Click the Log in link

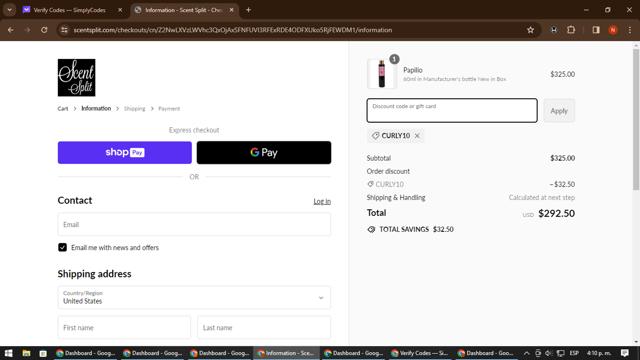click(x=322, y=201)
